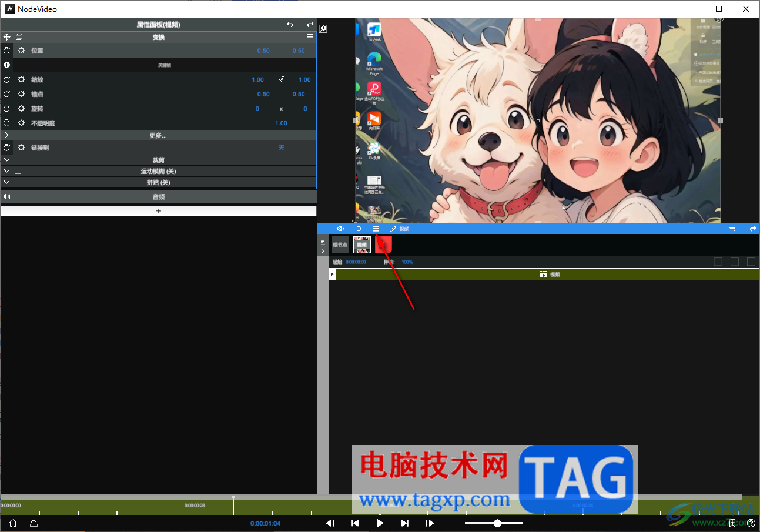Enable the 拼贴 checkbox
Screen dimensions: 760x532
point(18,182)
